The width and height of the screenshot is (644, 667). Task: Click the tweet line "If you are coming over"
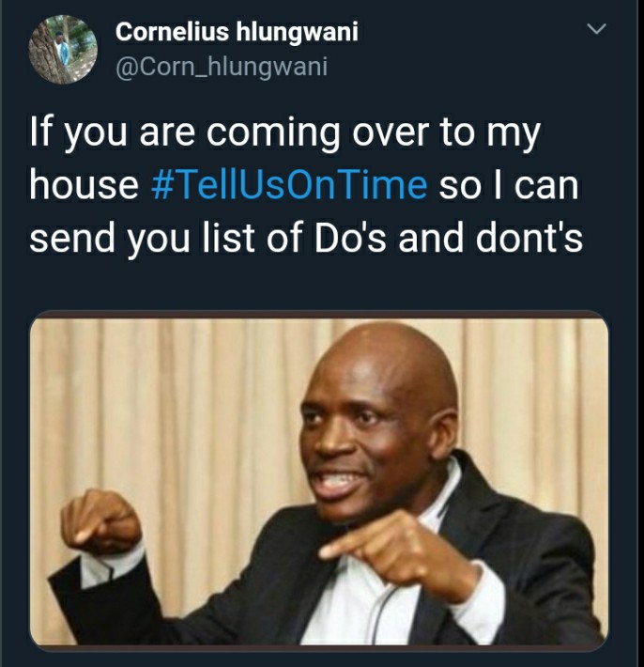tap(185, 132)
